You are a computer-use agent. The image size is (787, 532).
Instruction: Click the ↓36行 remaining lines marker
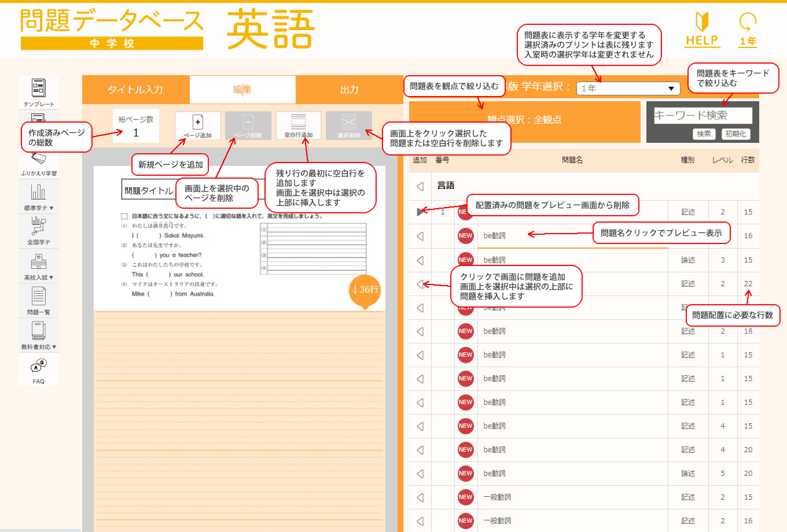365,290
